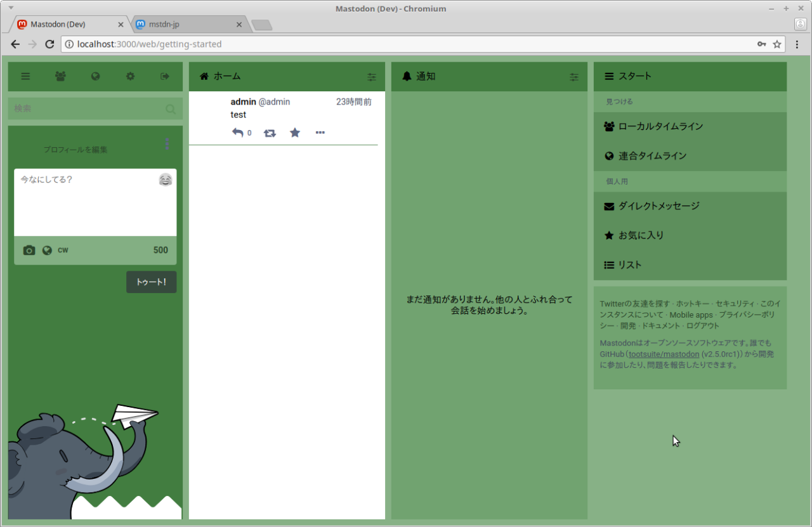812x527 pixels.
Task: Open the more options menu on the toot
Action: point(320,133)
